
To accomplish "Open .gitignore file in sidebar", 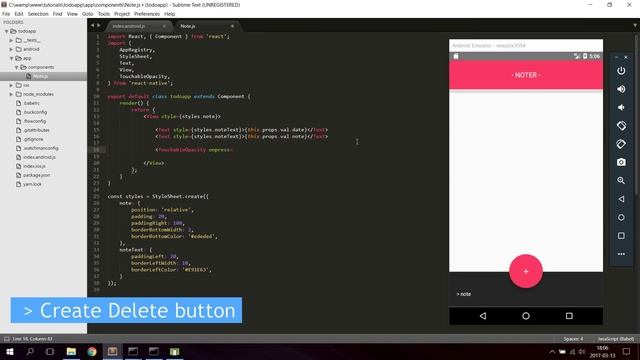I will (33, 139).
